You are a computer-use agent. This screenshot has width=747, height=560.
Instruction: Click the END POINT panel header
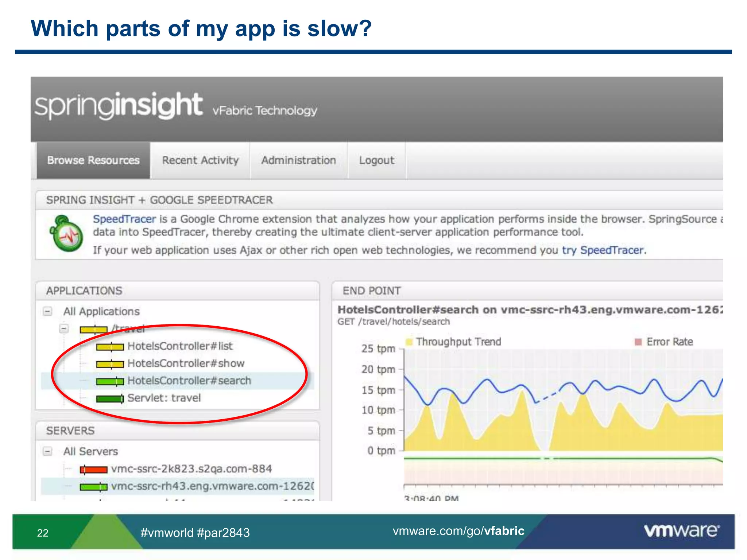tap(528, 291)
